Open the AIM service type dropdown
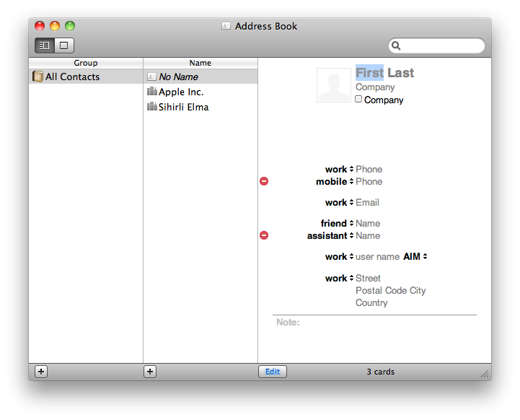 415,257
